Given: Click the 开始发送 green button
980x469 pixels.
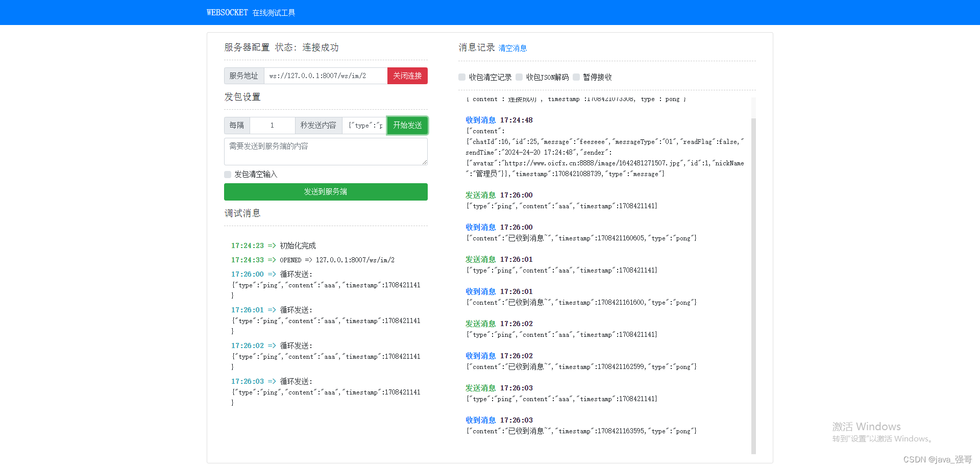Looking at the screenshot, I should [x=407, y=125].
